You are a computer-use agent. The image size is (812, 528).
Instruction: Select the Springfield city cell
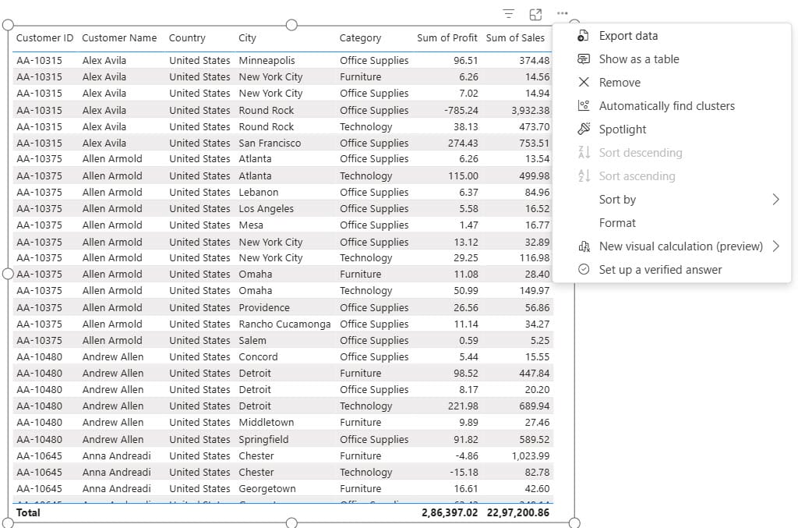tap(263, 439)
